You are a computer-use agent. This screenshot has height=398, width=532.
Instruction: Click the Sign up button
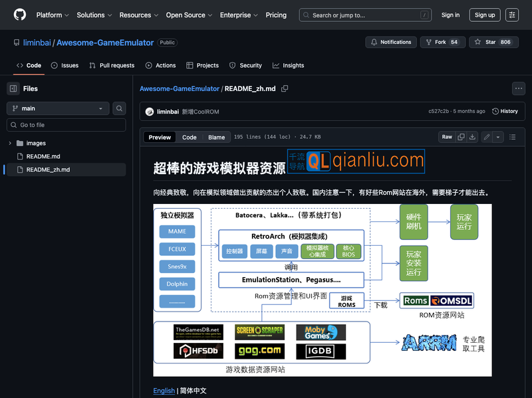(x=485, y=15)
